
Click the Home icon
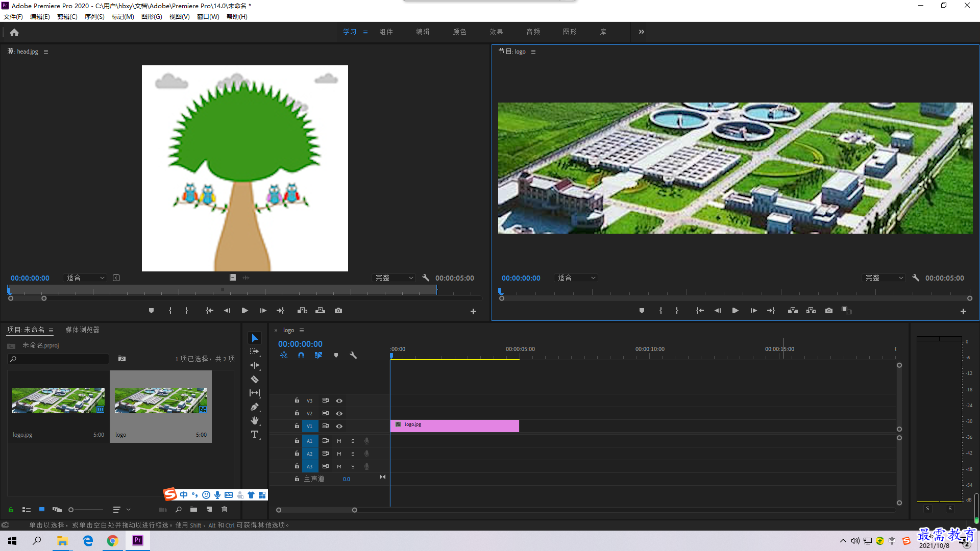tap(14, 32)
